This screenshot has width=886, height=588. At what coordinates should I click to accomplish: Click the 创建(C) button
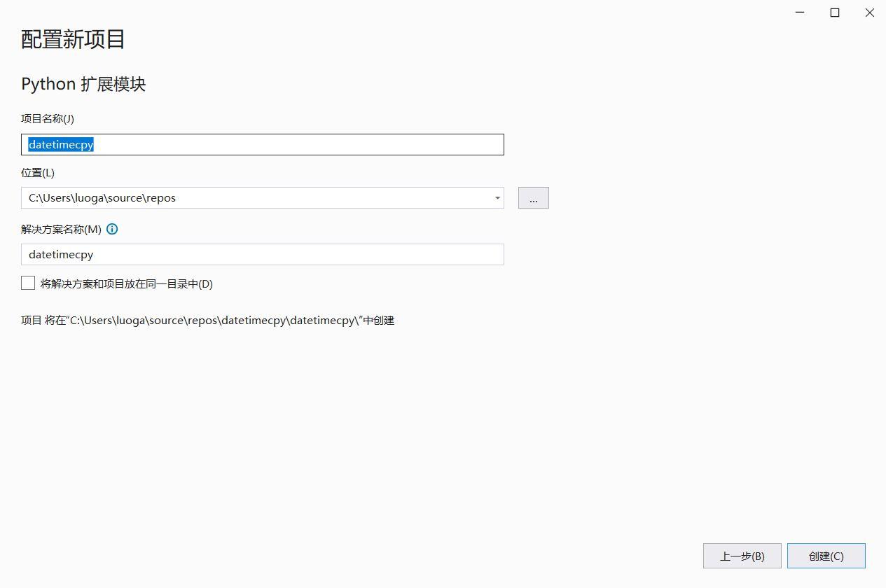click(x=826, y=556)
